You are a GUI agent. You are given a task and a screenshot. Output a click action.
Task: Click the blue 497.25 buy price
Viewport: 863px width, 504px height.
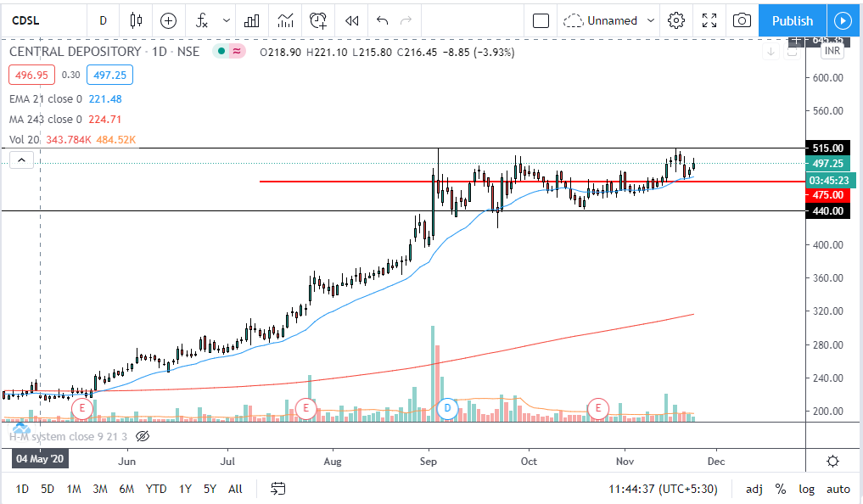(x=109, y=75)
